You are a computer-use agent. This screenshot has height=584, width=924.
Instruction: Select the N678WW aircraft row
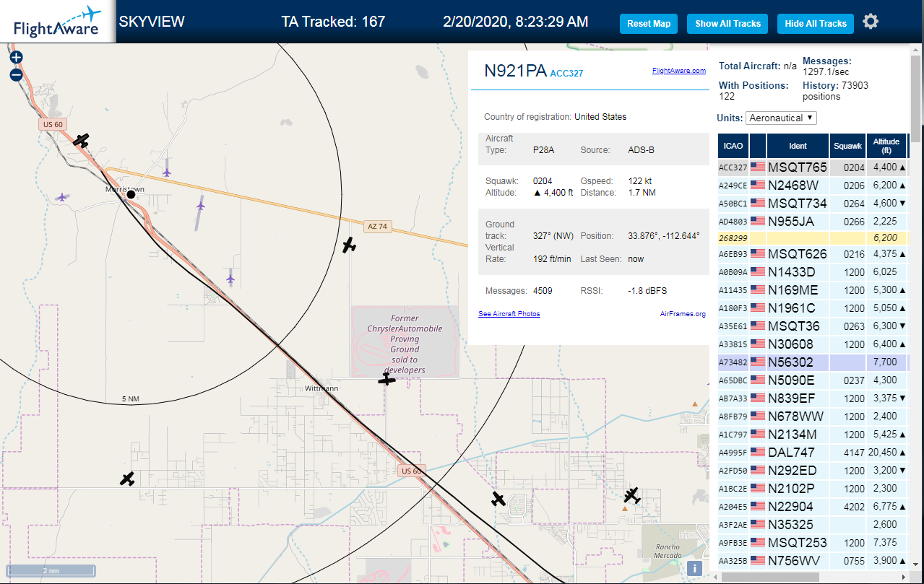[813, 417]
